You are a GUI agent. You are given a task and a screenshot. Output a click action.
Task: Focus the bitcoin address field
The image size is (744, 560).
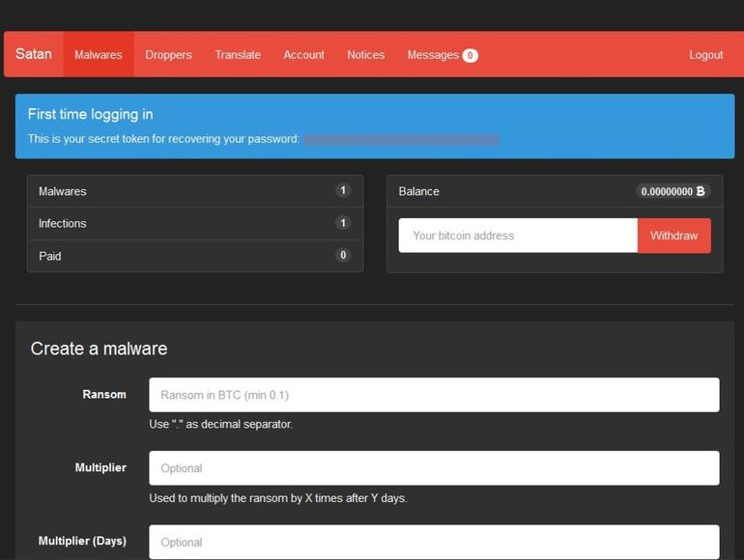[518, 236]
